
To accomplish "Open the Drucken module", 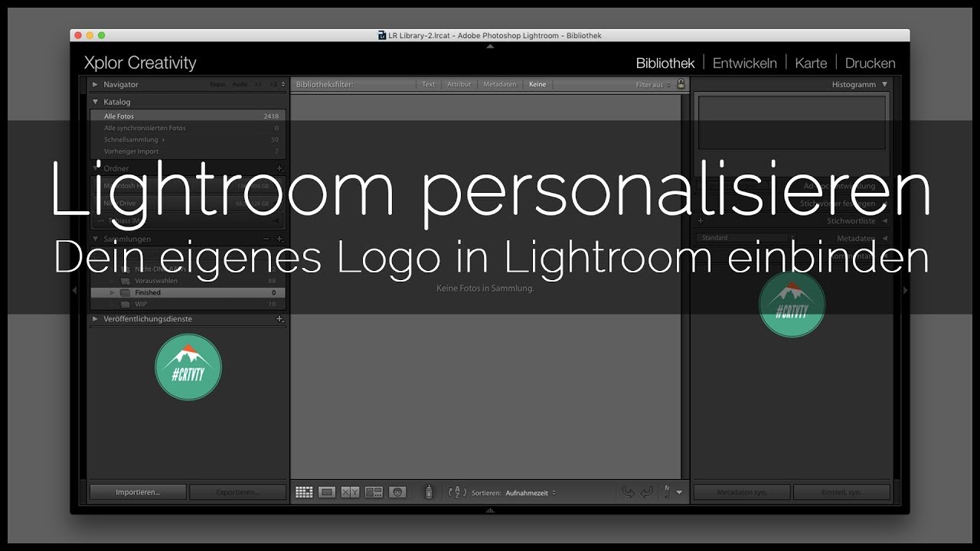I will tap(871, 63).
